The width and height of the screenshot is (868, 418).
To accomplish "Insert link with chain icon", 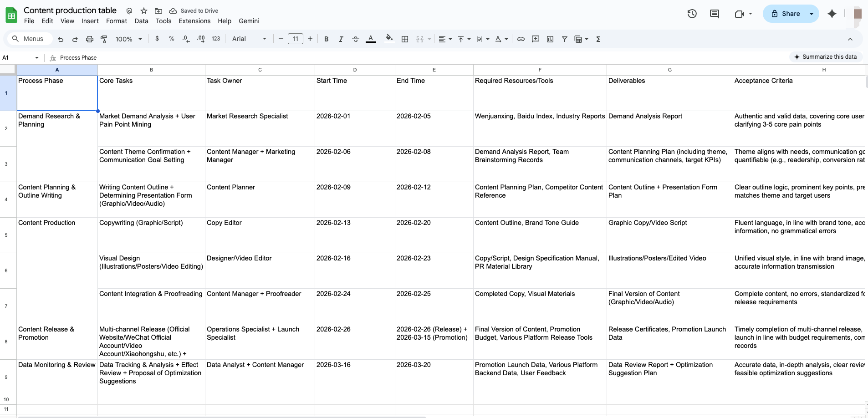I will tap(521, 39).
